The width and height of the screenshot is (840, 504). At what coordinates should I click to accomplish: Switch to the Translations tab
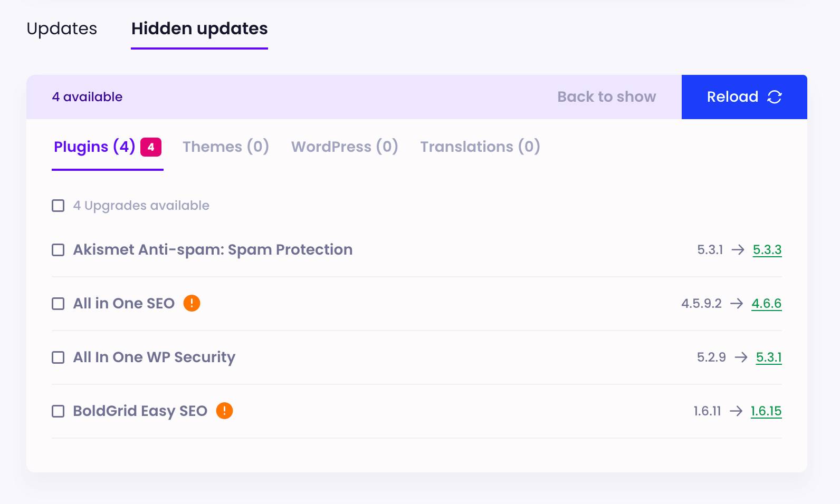480,147
